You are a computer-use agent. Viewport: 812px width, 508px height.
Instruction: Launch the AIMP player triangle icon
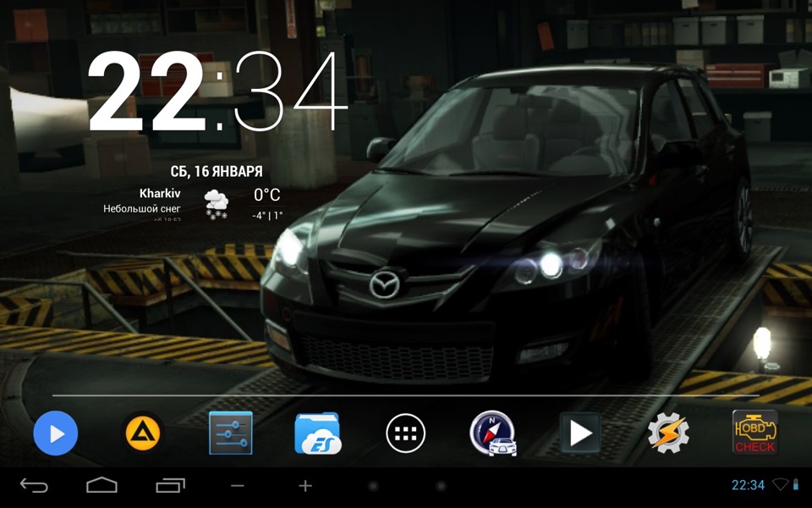pyautogui.click(x=144, y=433)
